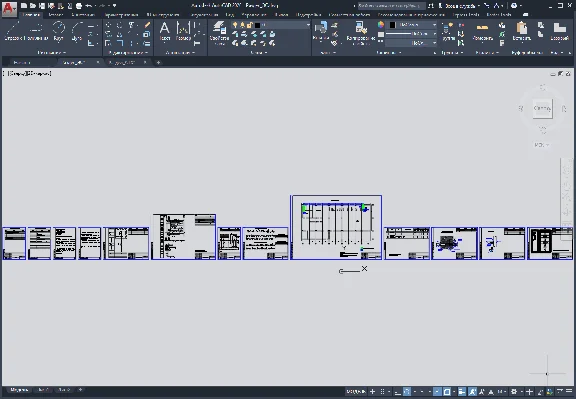Expand the Annotation (Аннотации) panel
The height and width of the screenshot is (399, 576).
(180, 53)
